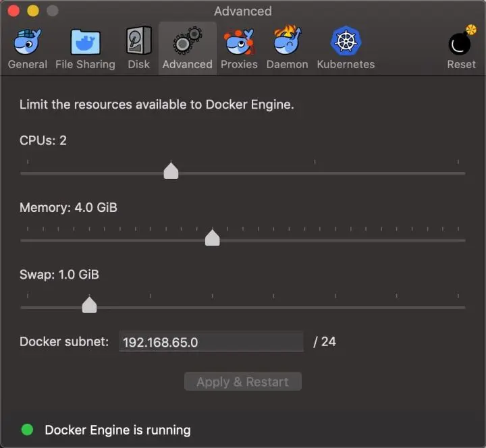486x448 pixels.
Task: Click the Swap slider handle
Action: coord(89,305)
